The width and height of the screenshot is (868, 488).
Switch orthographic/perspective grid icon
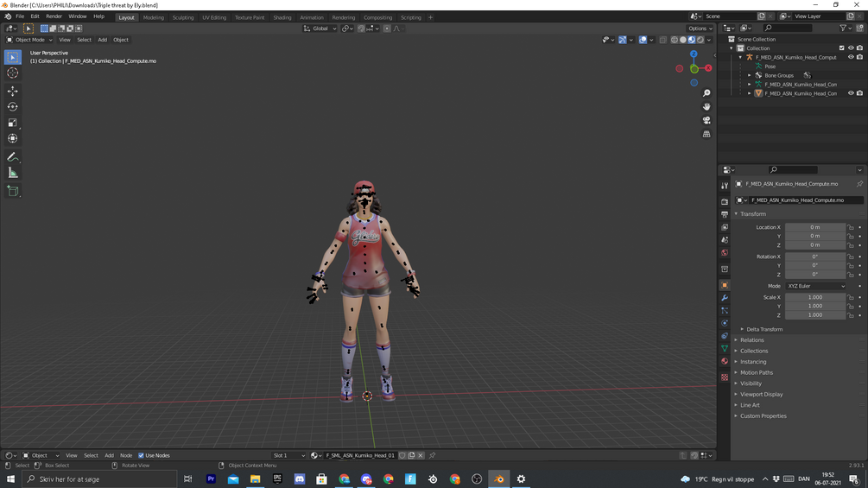pos(706,134)
